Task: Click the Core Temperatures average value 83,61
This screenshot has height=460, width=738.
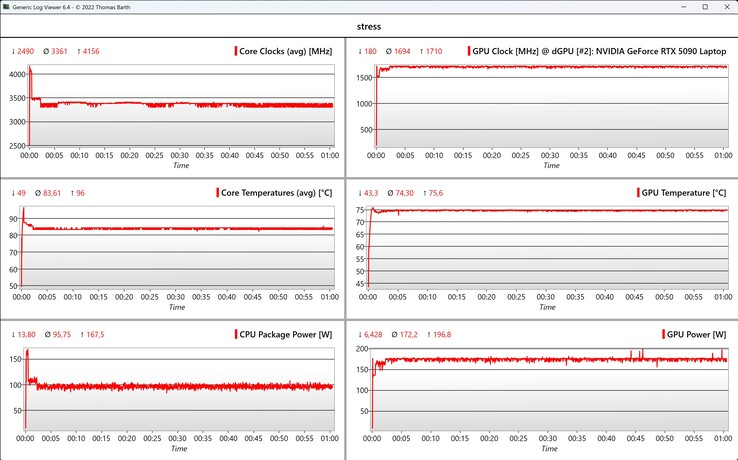Action: pos(51,193)
